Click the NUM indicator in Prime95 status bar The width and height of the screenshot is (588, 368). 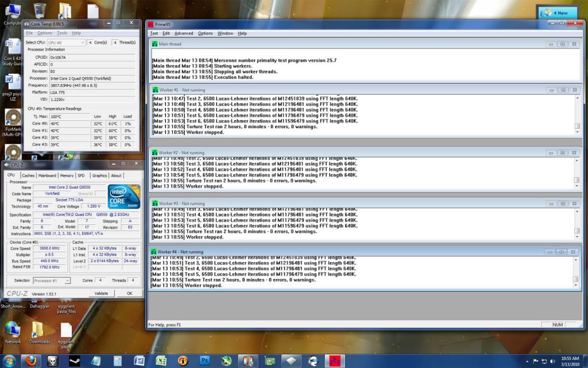[558, 324]
